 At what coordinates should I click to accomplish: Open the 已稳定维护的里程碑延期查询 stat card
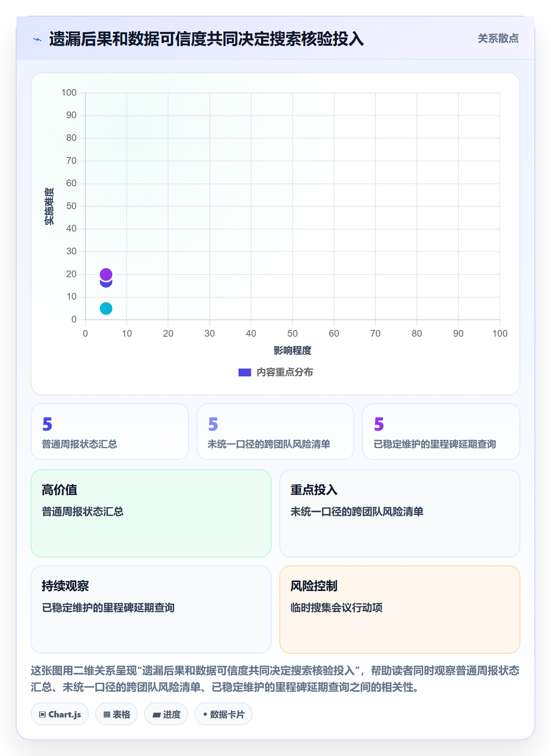point(441,432)
